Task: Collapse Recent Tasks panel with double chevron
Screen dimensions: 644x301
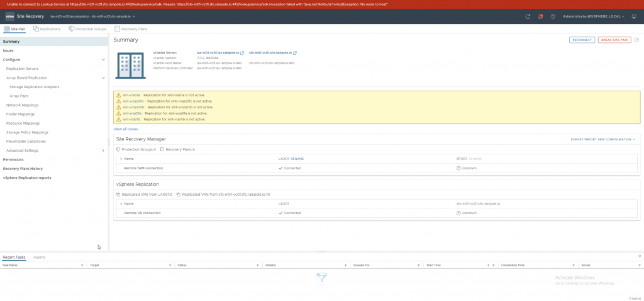Action: click(640, 256)
